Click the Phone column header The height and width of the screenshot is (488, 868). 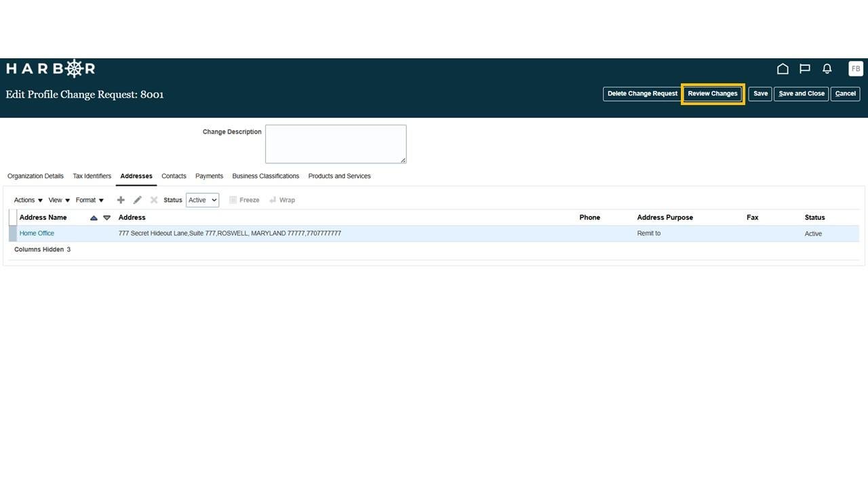(589, 218)
